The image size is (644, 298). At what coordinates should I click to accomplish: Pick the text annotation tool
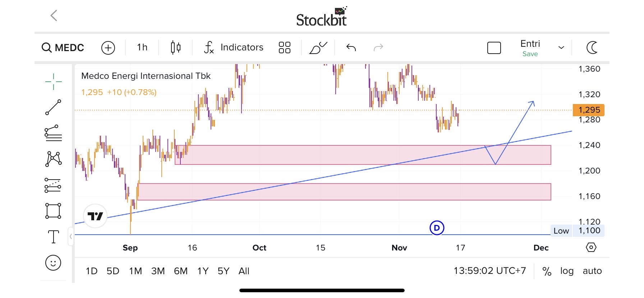(x=53, y=237)
